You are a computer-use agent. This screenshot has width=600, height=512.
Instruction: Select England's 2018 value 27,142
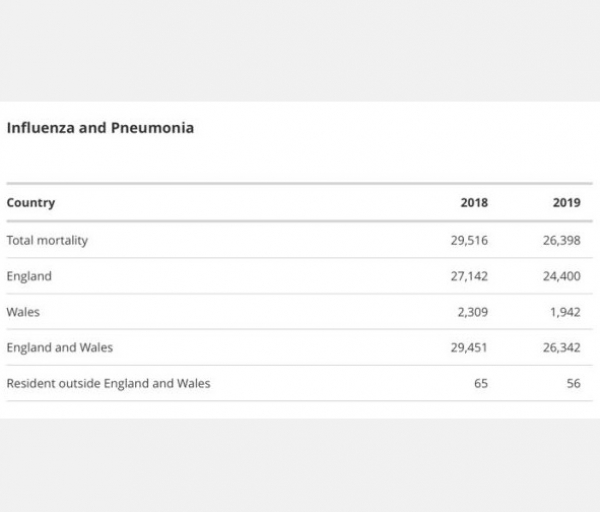point(469,276)
